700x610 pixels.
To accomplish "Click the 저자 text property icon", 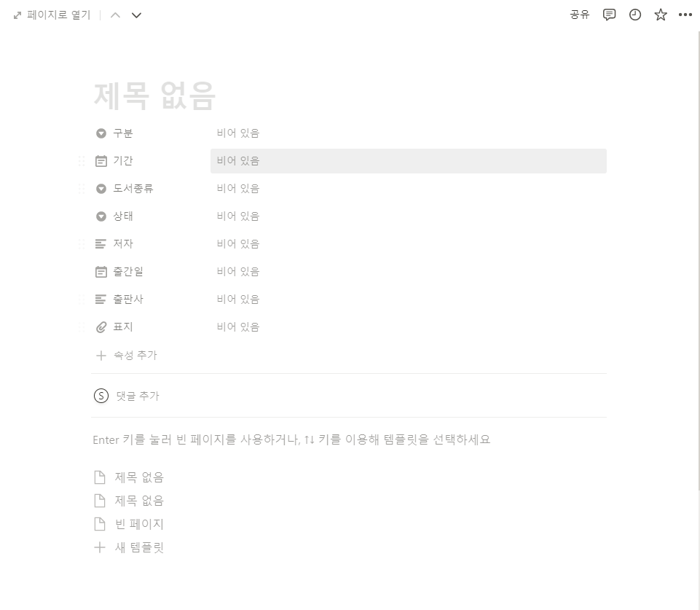I will coord(101,244).
